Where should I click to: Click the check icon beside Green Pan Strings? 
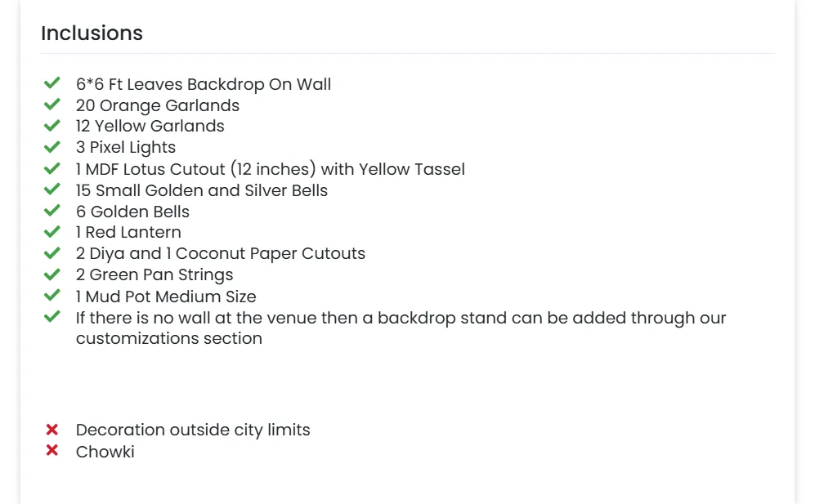(52, 274)
